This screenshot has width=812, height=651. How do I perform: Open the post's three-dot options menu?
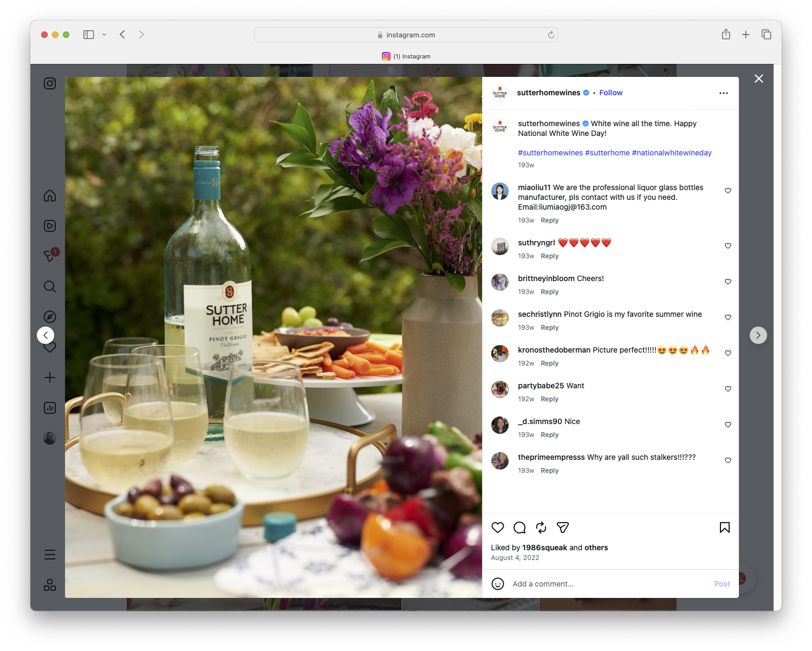pyautogui.click(x=724, y=93)
